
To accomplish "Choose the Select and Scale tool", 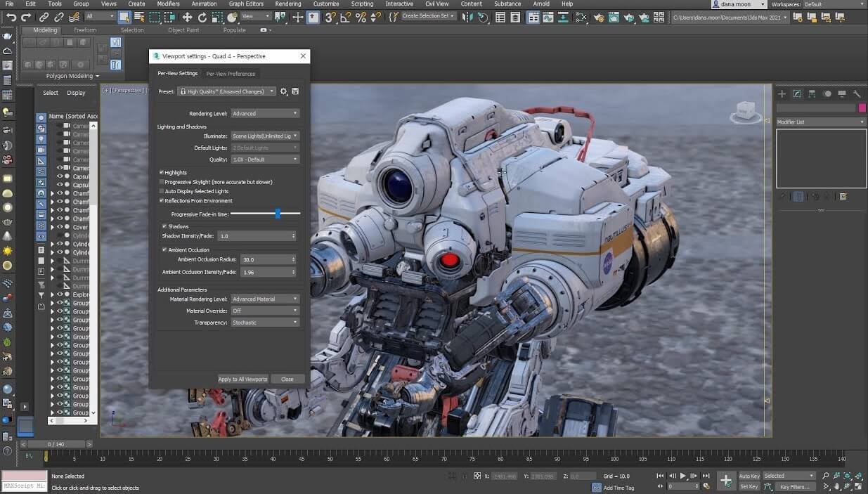I will point(217,17).
